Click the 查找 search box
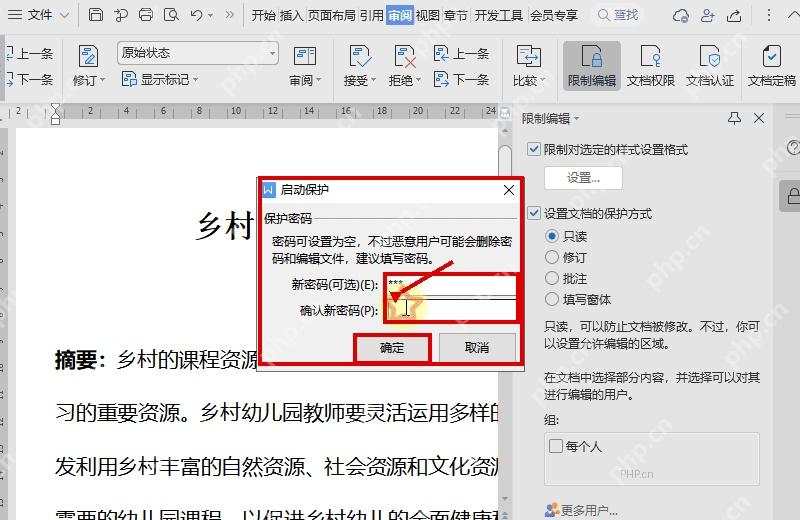Image resolution: width=800 pixels, height=520 pixels. (618, 15)
